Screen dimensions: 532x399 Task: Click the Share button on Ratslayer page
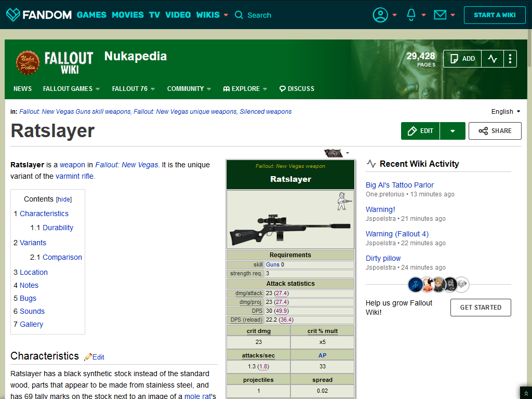(x=495, y=131)
